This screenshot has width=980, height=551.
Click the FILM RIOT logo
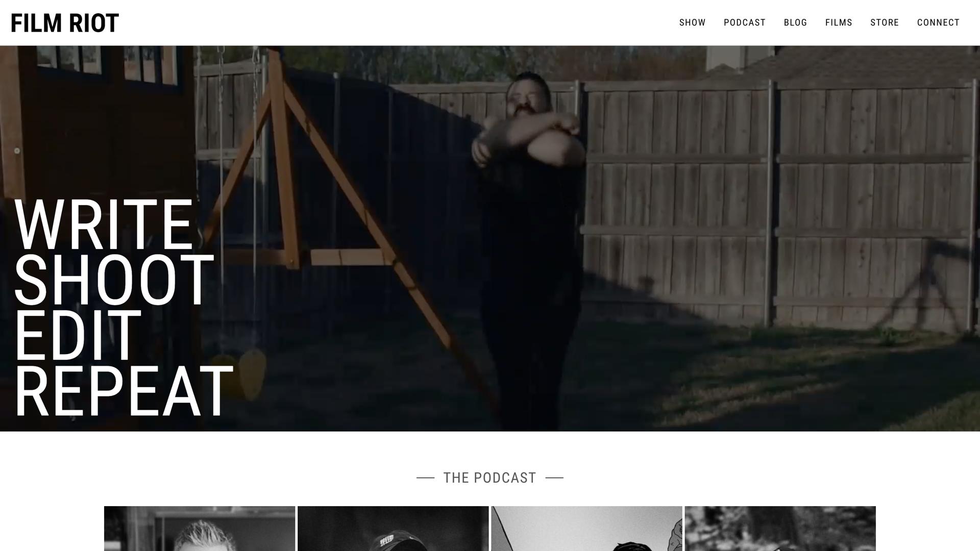65,23
